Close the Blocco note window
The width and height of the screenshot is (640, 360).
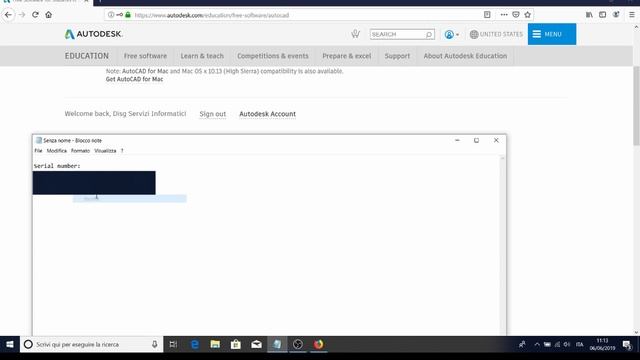click(x=496, y=140)
